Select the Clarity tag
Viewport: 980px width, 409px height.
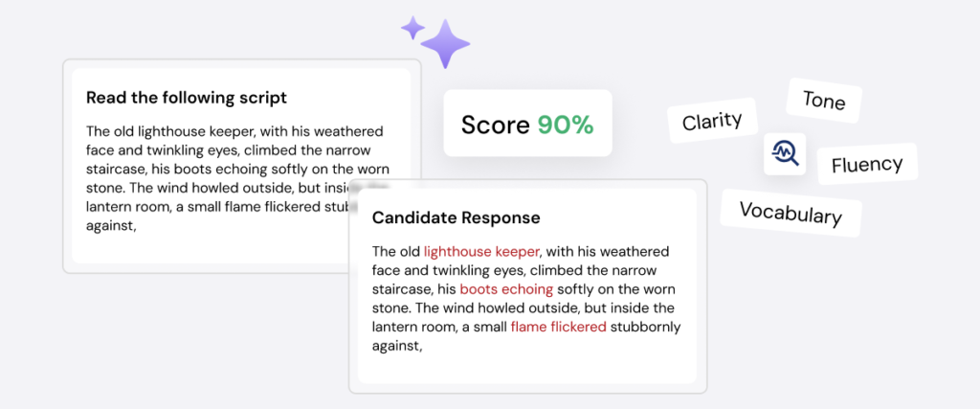tap(712, 121)
